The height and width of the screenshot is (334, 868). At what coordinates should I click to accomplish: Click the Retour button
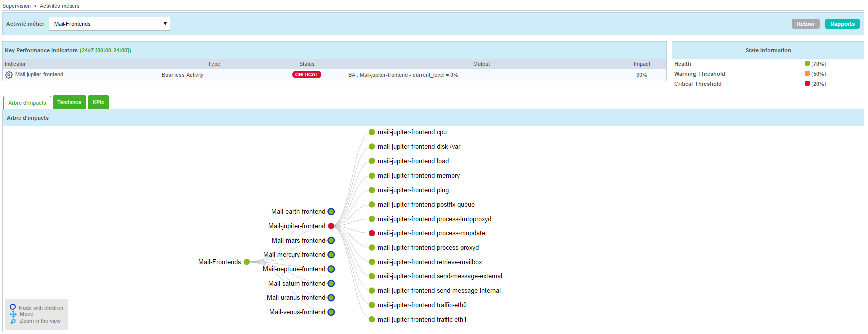(x=805, y=24)
